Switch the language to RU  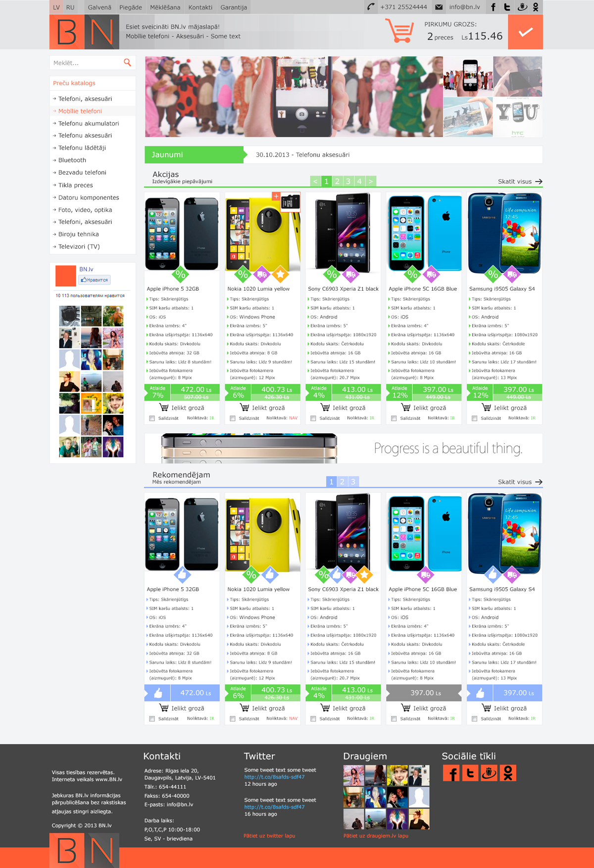click(x=70, y=7)
